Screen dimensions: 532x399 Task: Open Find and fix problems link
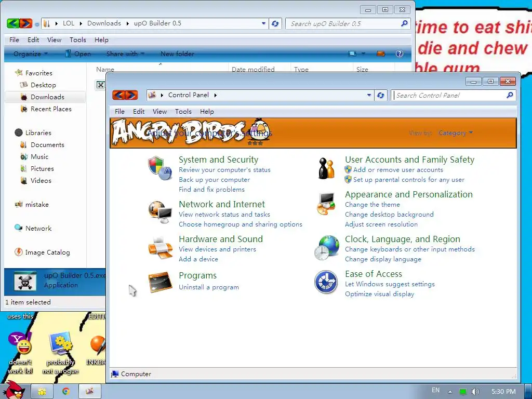pyautogui.click(x=211, y=189)
